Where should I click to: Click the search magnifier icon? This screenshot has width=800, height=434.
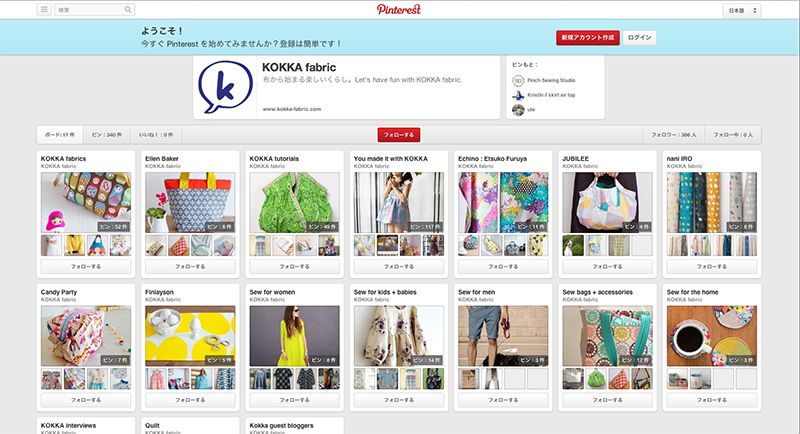pos(128,10)
